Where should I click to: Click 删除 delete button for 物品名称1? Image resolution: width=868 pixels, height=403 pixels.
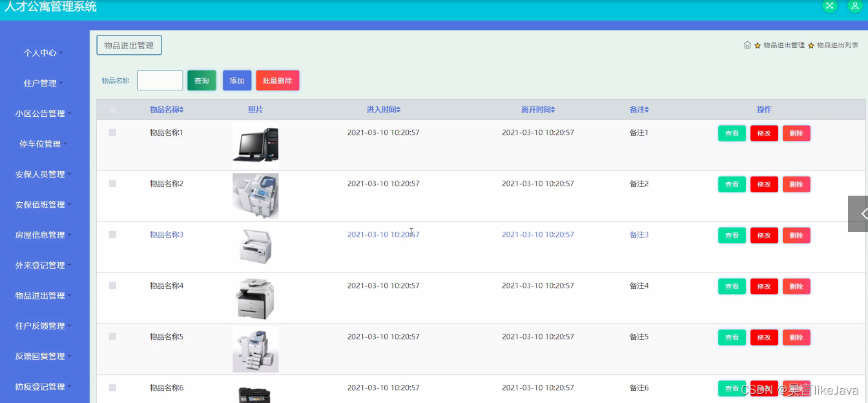tap(796, 133)
